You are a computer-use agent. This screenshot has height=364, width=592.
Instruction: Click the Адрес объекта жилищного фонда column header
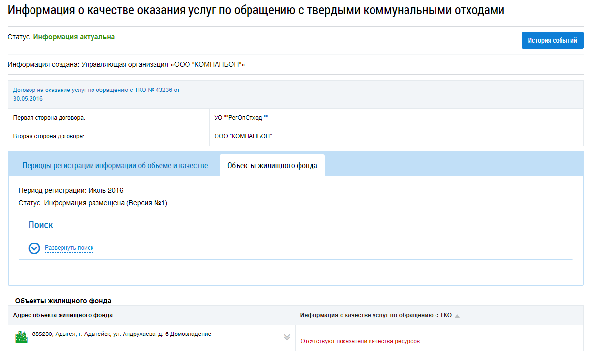click(63, 315)
